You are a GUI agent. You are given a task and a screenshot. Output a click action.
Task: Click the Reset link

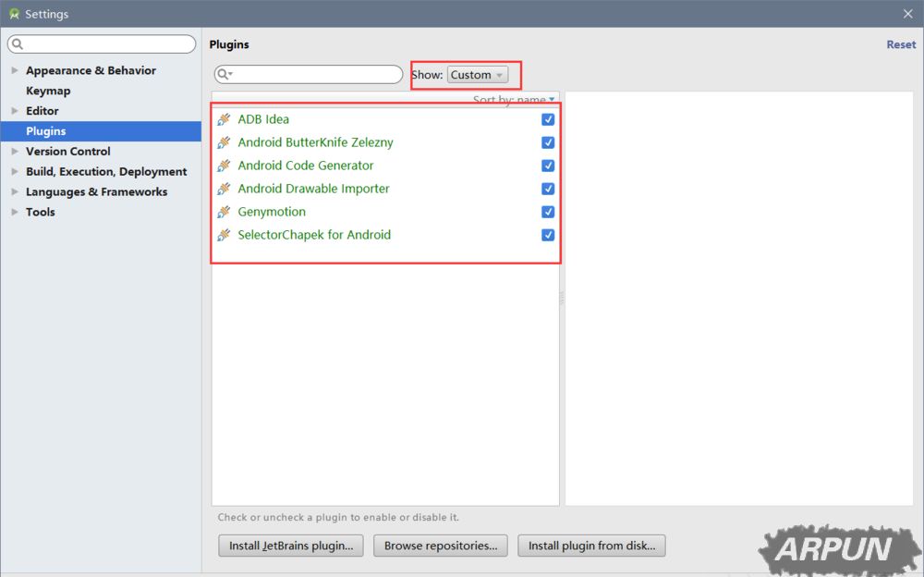point(901,44)
